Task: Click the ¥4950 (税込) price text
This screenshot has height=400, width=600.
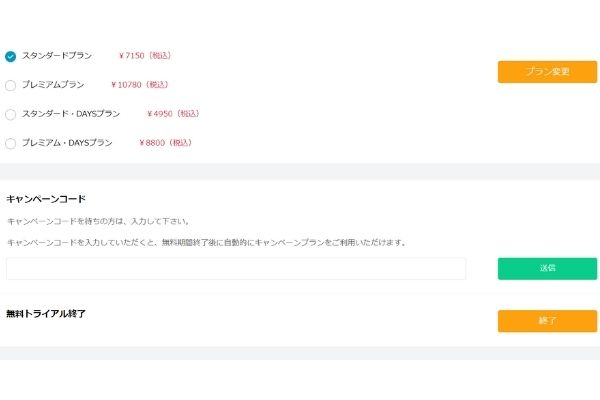Action: 173,114
